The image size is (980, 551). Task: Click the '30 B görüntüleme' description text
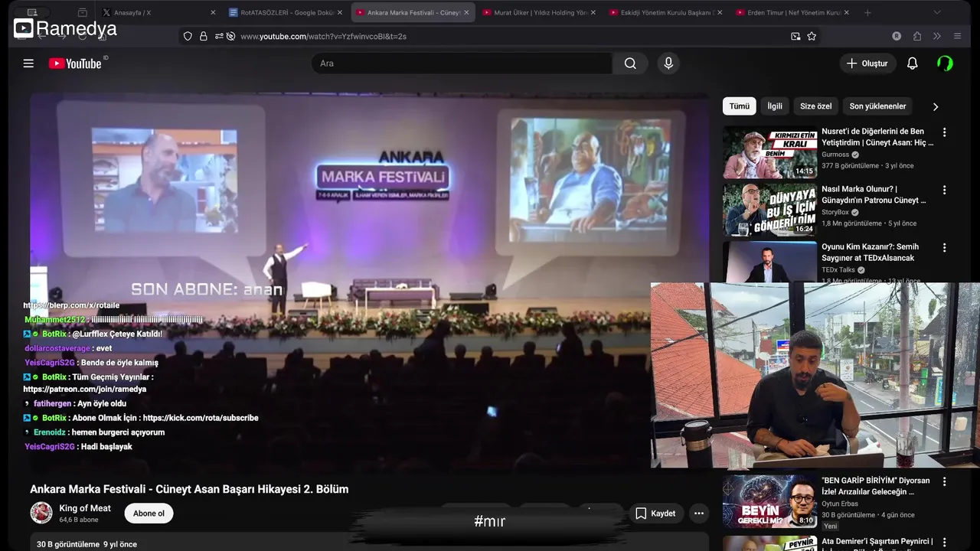click(68, 545)
